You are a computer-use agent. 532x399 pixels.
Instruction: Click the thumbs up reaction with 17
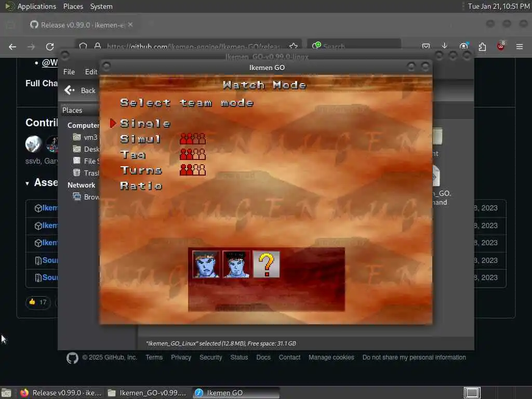tap(38, 302)
